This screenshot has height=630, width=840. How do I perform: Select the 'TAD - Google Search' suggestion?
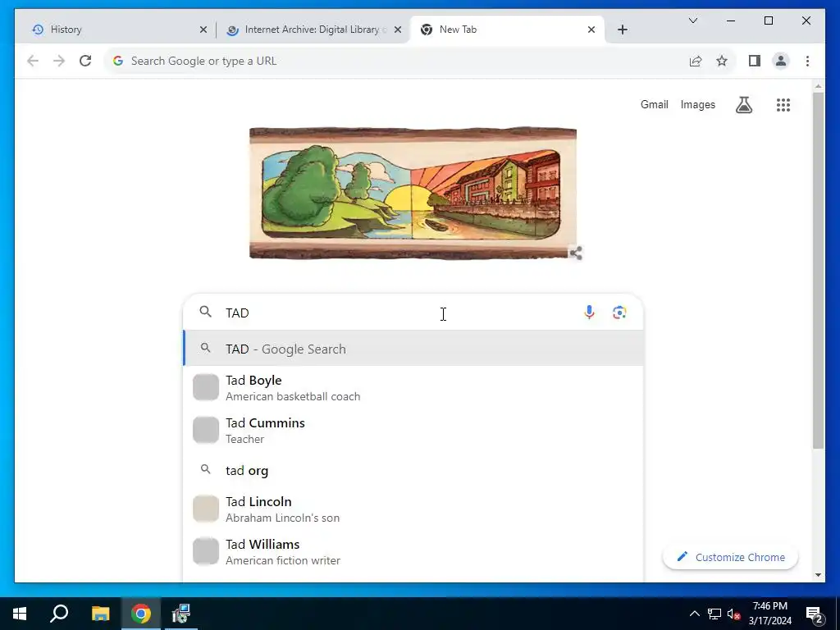point(413,349)
